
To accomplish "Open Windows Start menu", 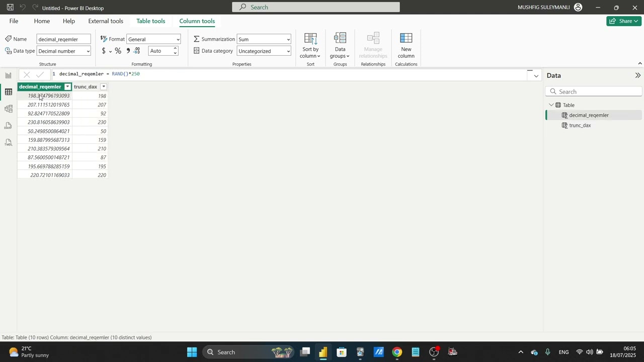I will (192, 352).
